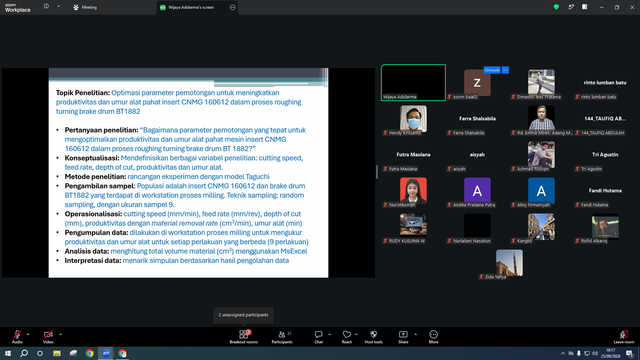Image resolution: width=640 pixels, height=360 pixels.
Task: Open Windows Start menu
Action: tap(8, 353)
